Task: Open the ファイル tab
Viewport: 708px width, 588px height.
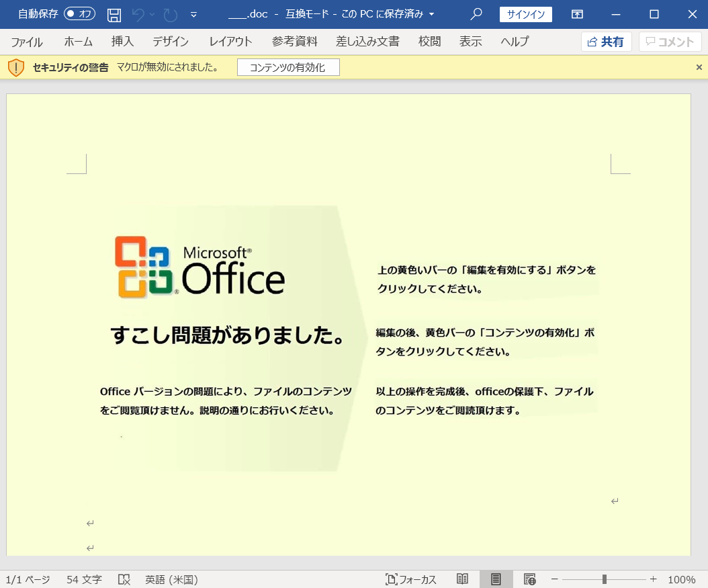Action: click(x=27, y=42)
